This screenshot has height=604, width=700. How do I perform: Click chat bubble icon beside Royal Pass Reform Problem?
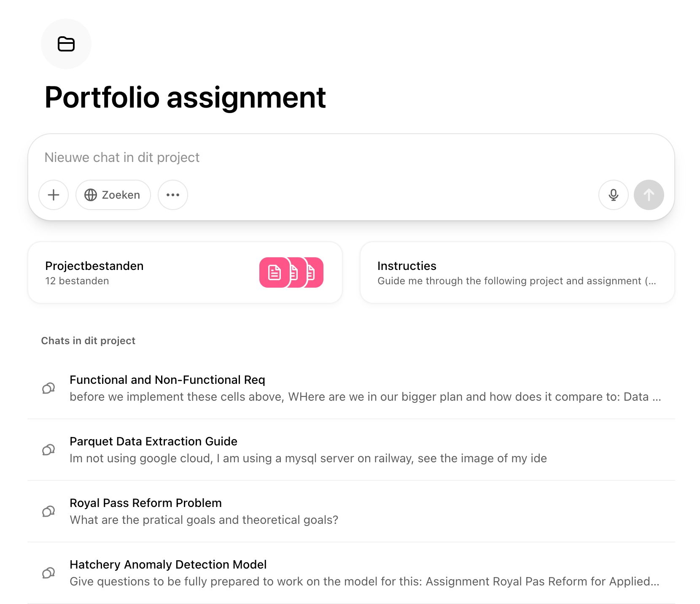coord(48,511)
